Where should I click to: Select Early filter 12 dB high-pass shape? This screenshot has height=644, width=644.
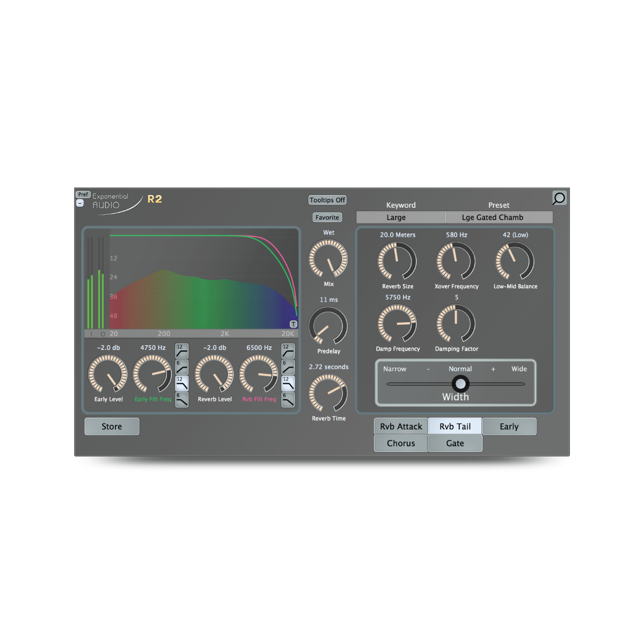click(x=182, y=351)
